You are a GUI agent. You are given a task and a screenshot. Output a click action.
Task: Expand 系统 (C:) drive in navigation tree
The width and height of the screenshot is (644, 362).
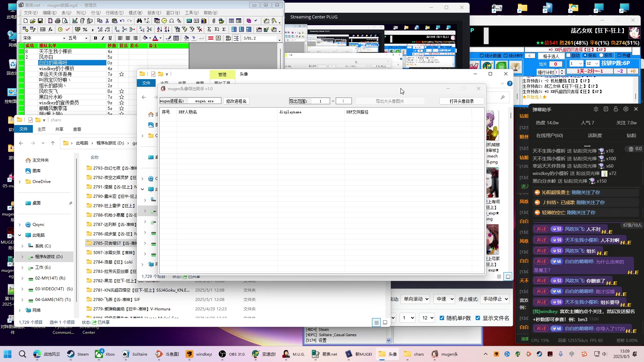pyautogui.click(x=22, y=246)
